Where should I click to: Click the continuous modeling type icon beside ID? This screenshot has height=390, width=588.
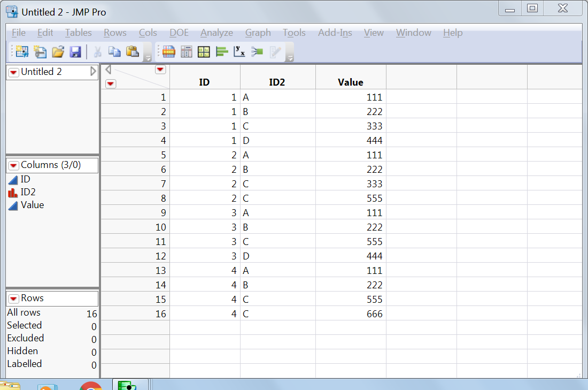(x=12, y=179)
